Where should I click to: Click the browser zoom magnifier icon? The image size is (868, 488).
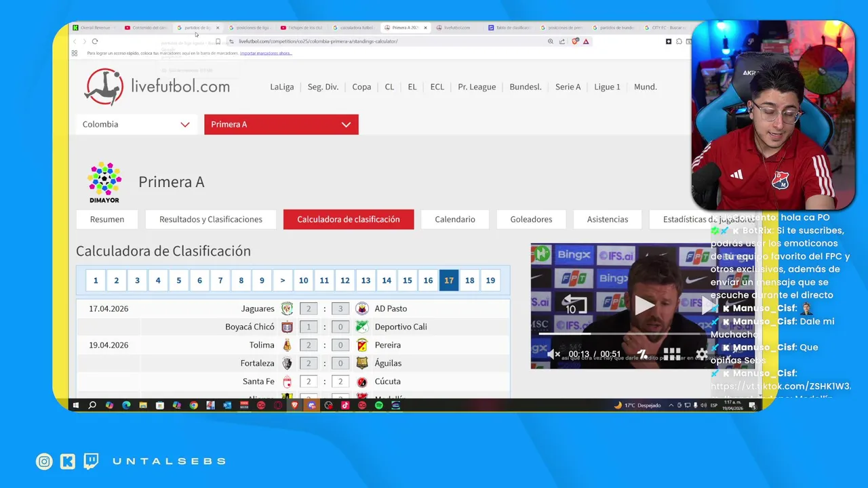551,41
